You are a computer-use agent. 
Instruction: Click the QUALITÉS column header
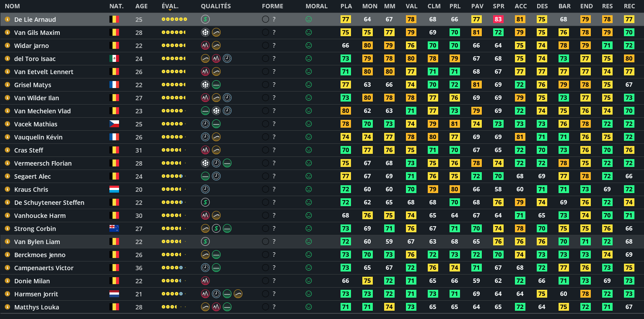[216, 6]
